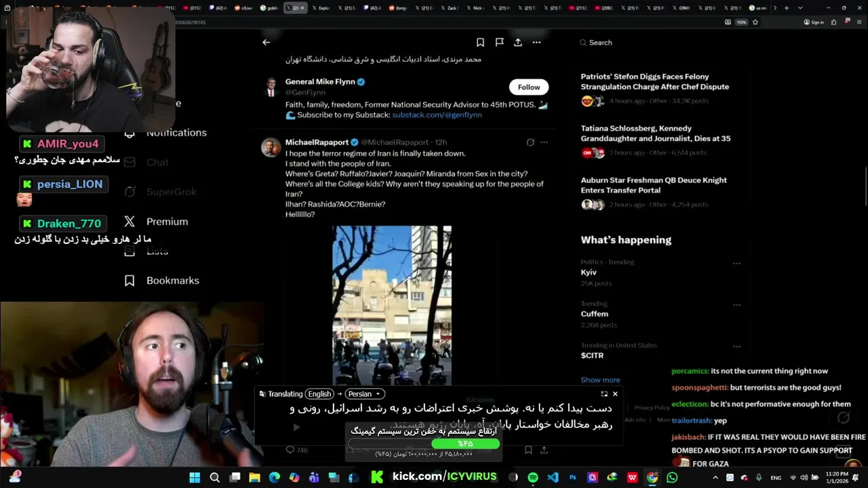Open options for the Cuffem trend
Viewport: 868px width, 488px height.
click(737, 305)
